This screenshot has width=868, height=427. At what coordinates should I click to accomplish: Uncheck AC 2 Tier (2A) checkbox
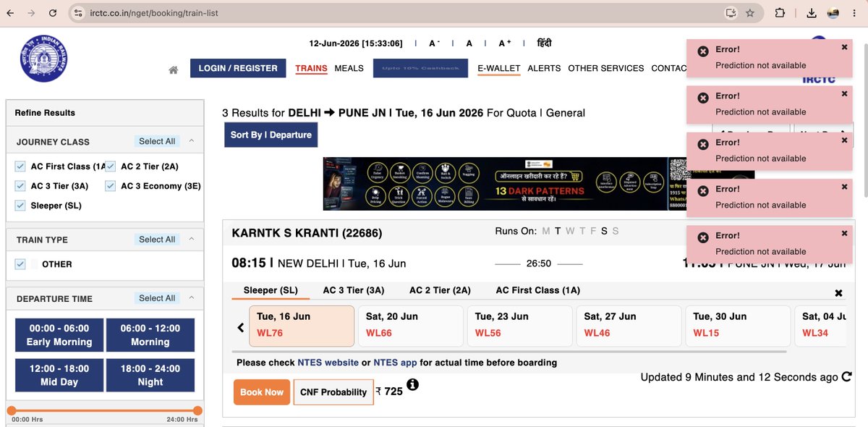(x=111, y=166)
